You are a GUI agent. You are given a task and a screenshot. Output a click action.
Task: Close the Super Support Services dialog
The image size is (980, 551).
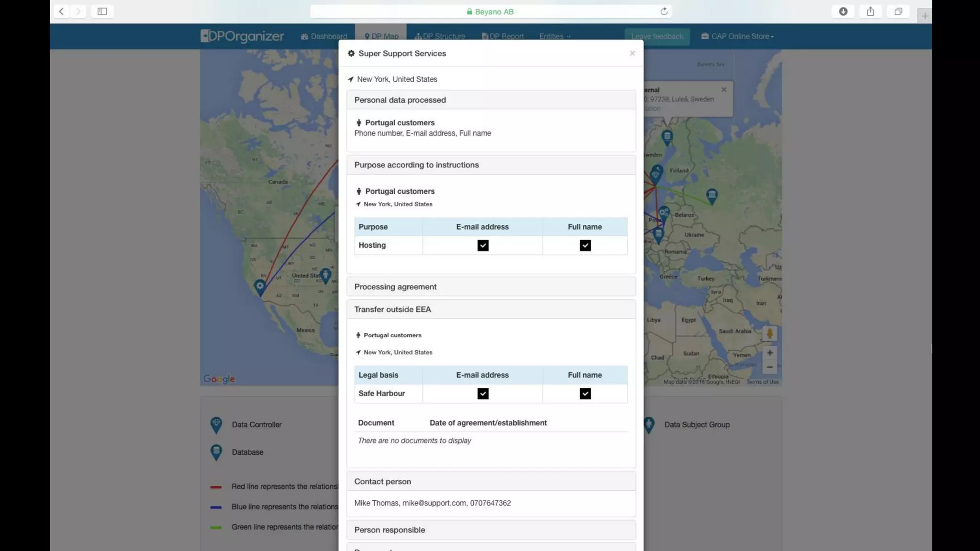632,53
